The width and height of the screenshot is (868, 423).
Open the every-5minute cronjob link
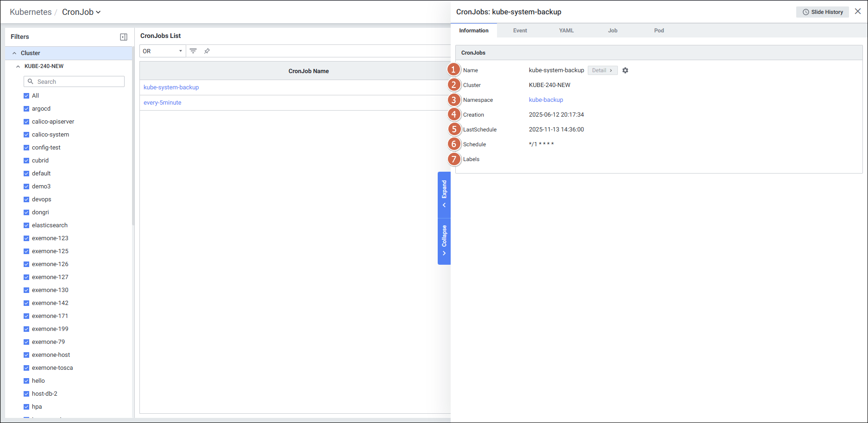point(163,103)
